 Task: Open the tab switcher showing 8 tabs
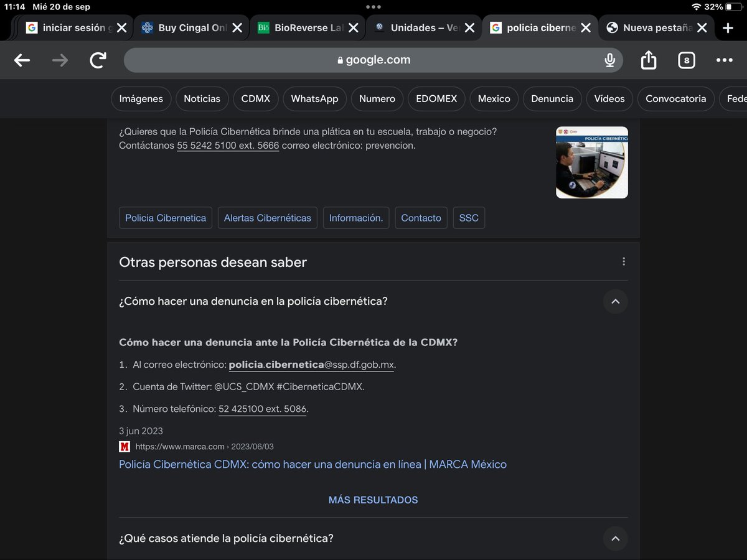tap(687, 60)
